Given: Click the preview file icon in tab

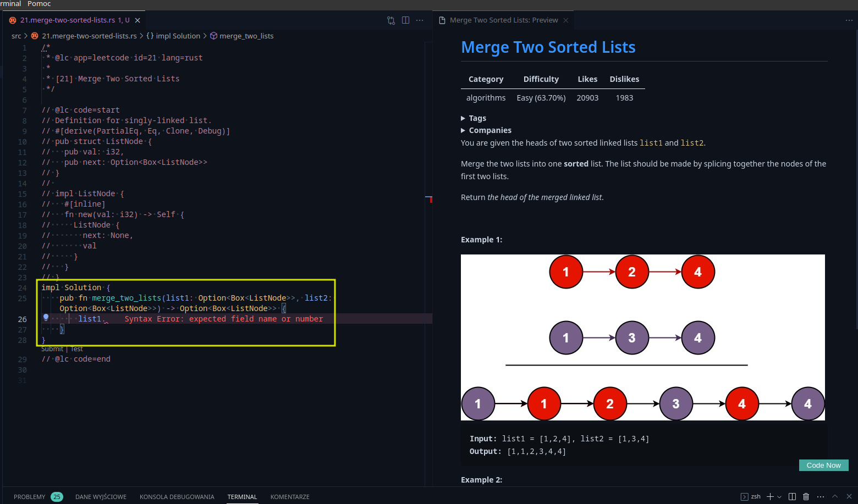Looking at the screenshot, I should [x=442, y=20].
